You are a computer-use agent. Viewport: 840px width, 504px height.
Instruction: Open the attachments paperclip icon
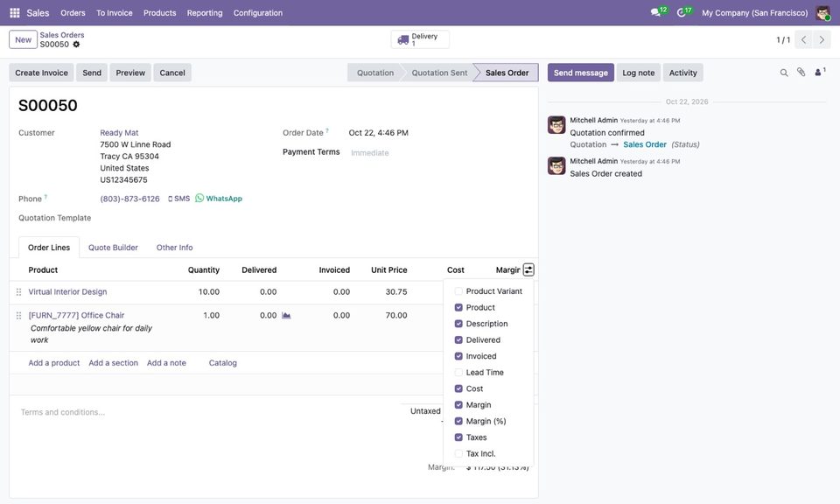[x=801, y=73]
